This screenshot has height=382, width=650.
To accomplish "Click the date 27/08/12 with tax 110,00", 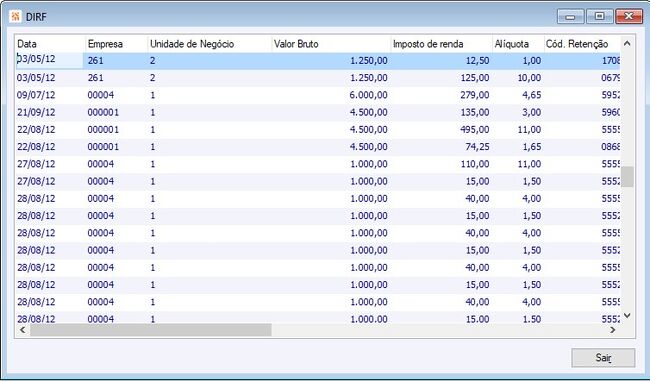I will [36, 164].
